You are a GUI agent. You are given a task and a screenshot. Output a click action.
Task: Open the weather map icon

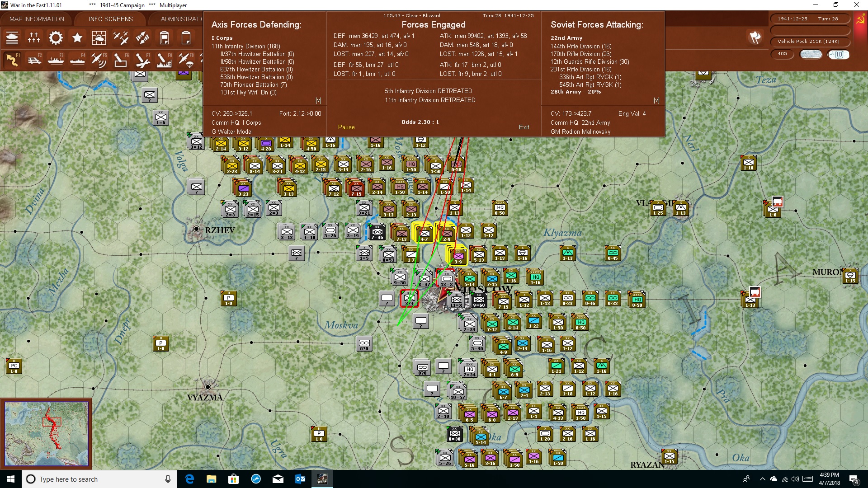click(x=99, y=38)
